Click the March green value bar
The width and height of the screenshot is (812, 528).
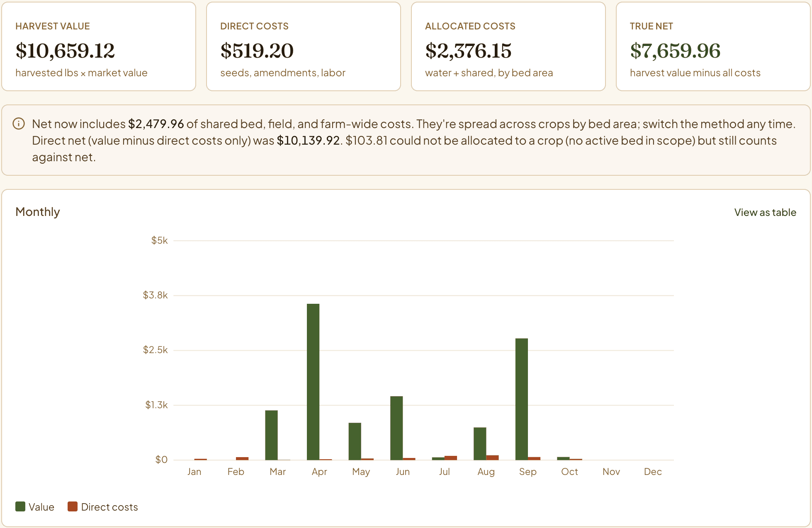click(271, 435)
